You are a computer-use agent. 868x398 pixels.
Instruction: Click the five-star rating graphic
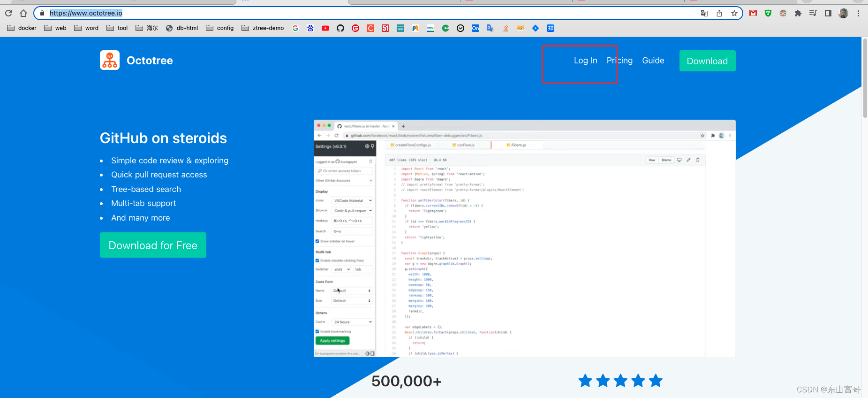click(x=620, y=381)
